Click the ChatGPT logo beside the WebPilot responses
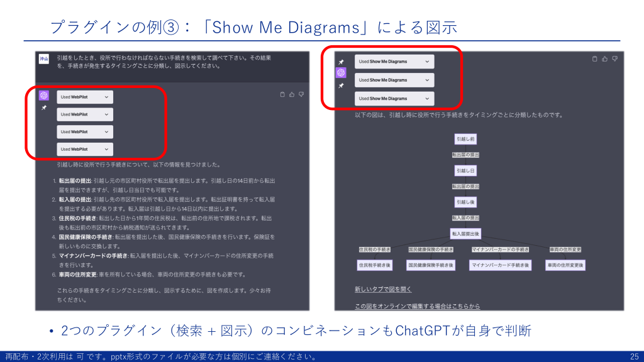 (44, 96)
